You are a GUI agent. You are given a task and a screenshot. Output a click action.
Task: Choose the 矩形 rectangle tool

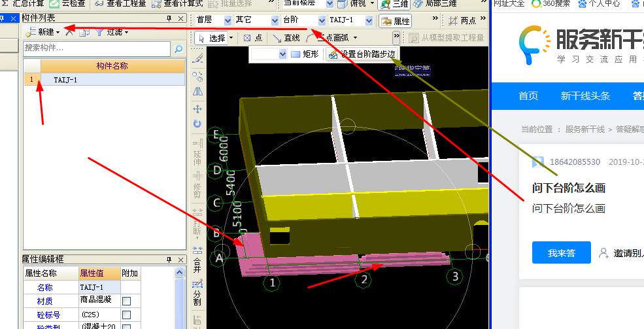(304, 54)
